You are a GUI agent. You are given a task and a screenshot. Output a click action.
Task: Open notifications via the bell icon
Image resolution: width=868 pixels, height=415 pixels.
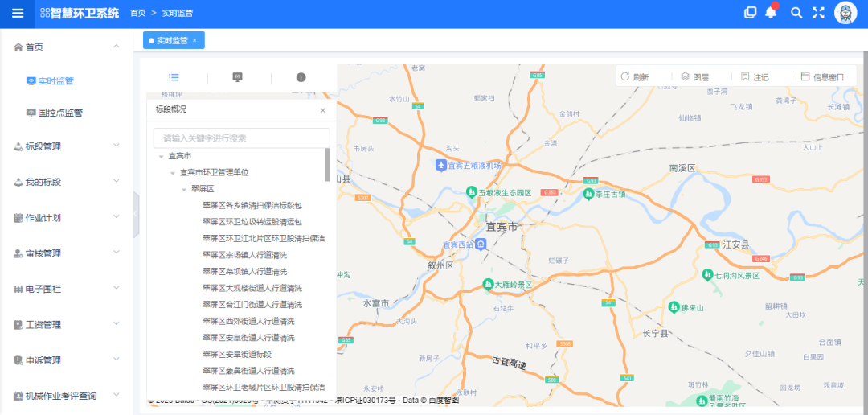pos(771,13)
